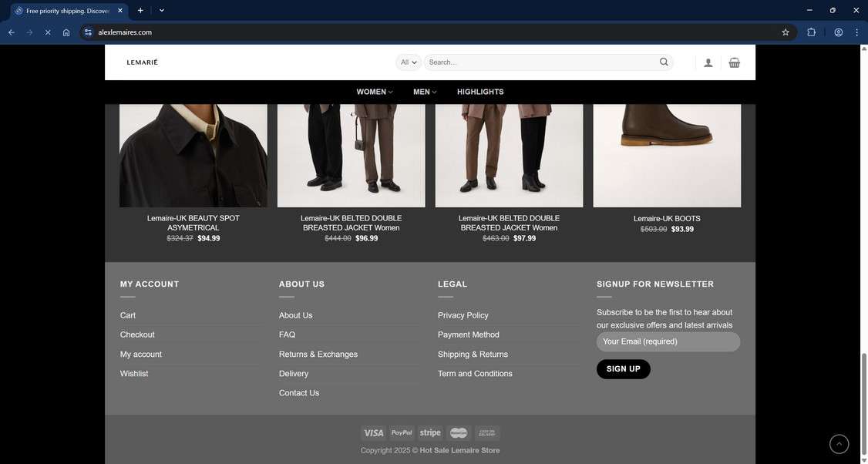Open the Privacy Policy link
Viewport: 868px width, 464px height.
[x=463, y=315]
